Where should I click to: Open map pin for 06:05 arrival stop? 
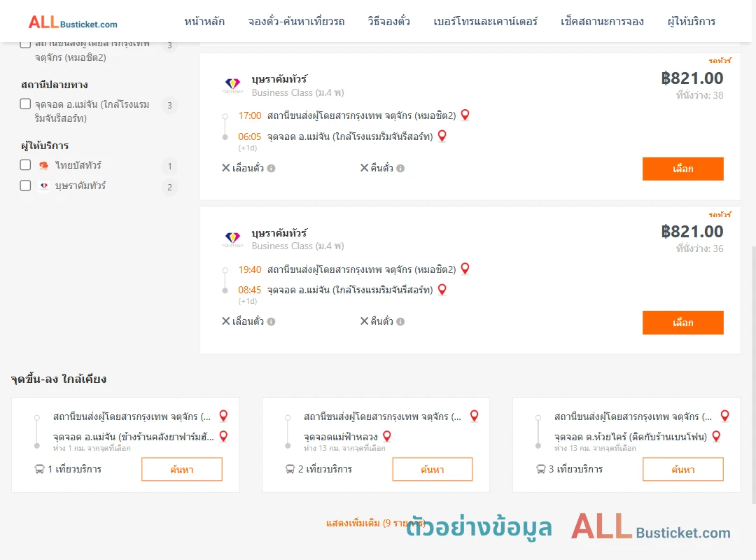(x=442, y=136)
